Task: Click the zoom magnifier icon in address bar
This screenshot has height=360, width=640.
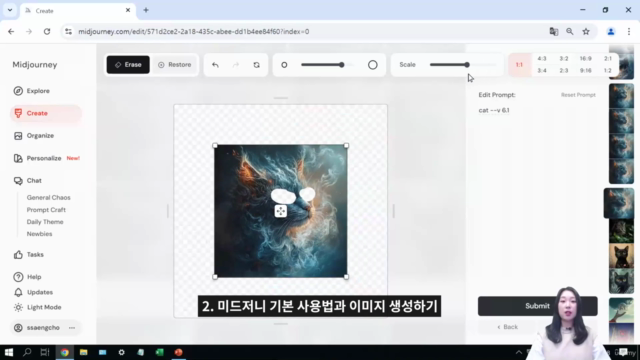Action: 569,31
